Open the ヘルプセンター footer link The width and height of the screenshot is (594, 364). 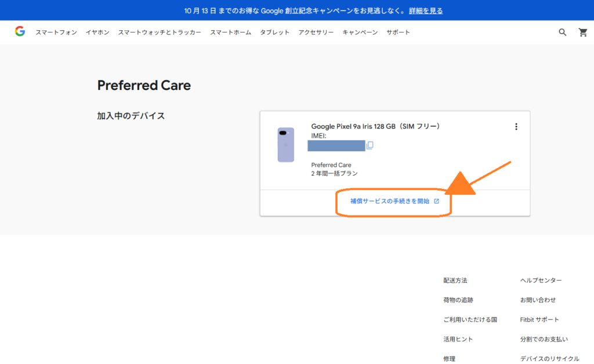(x=541, y=281)
